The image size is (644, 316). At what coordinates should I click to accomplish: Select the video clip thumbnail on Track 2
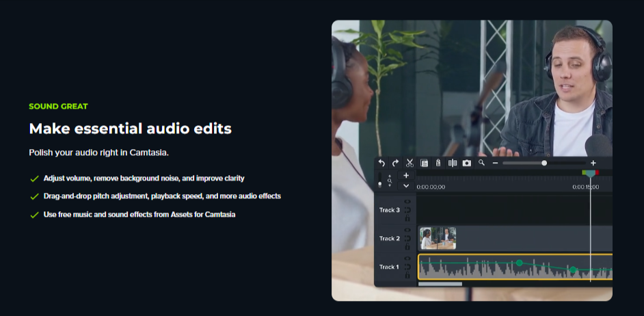[x=438, y=238]
